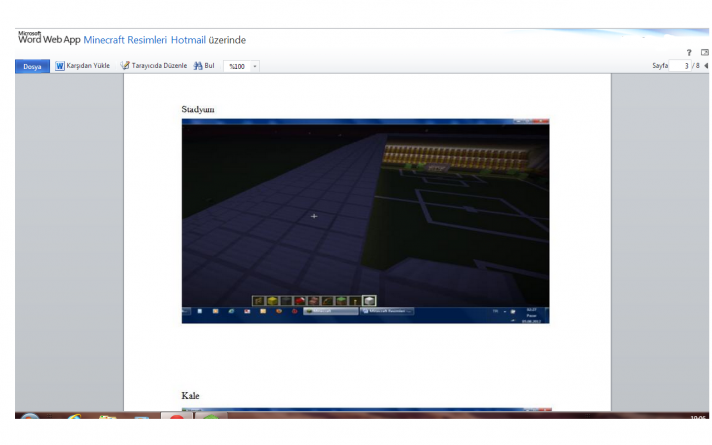Image resolution: width=712 pixels, height=445 pixels.
Task: Click the Stadyum Minecraft screenshot image
Action: click(x=366, y=221)
